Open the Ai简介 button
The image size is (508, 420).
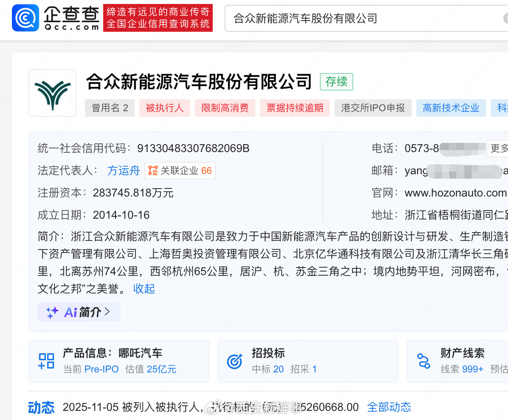pos(79,312)
